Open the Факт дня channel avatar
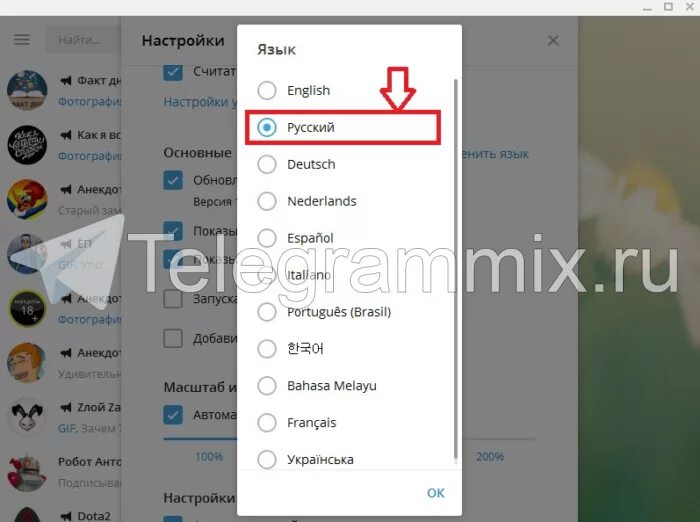This screenshot has width=700, height=522. click(27, 90)
